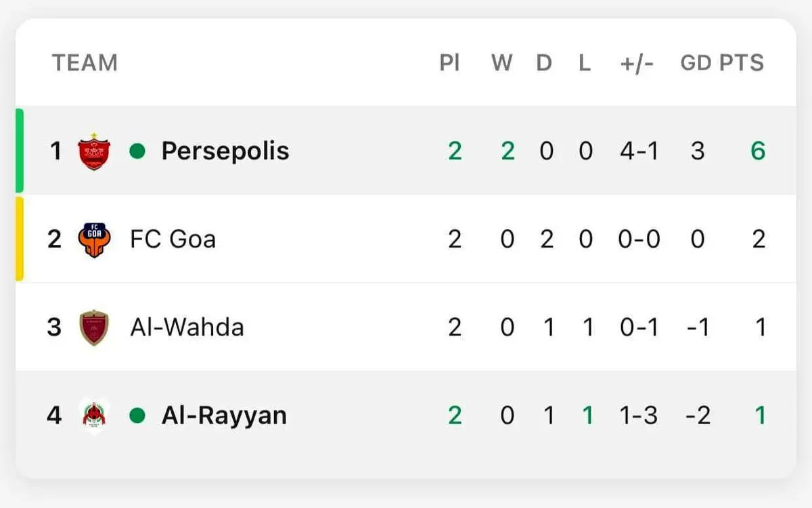Click the Al-Rayyan club logo
Screen dimensions: 812x508
coord(94,415)
